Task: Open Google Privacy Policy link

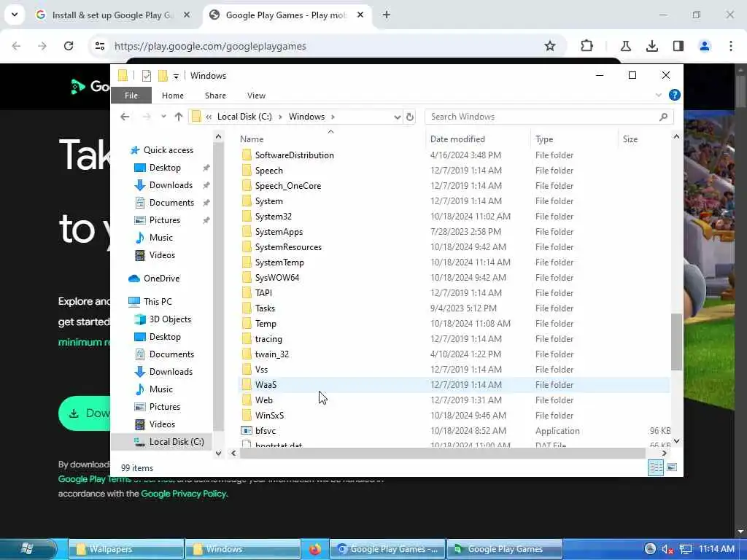Action: [184, 494]
